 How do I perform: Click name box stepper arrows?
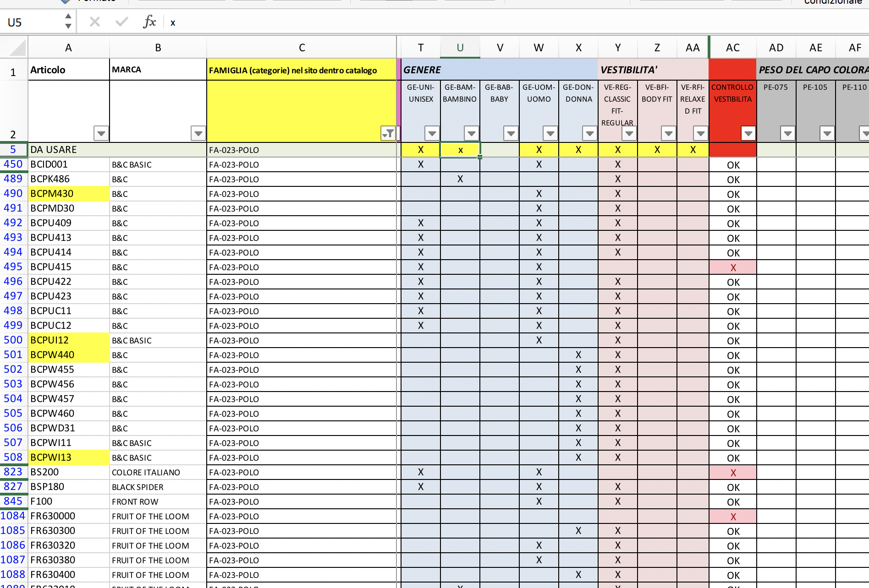pos(68,22)
